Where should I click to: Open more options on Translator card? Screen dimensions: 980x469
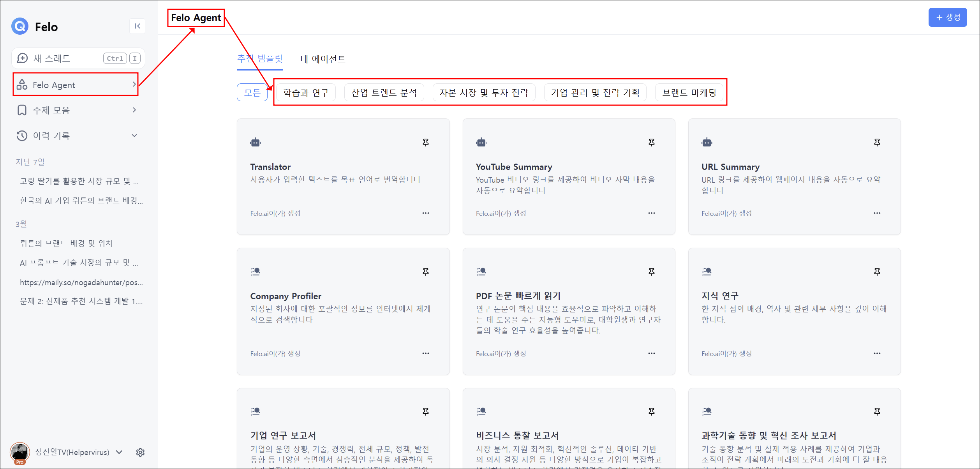pyautogui.click(x=426, y=213)
